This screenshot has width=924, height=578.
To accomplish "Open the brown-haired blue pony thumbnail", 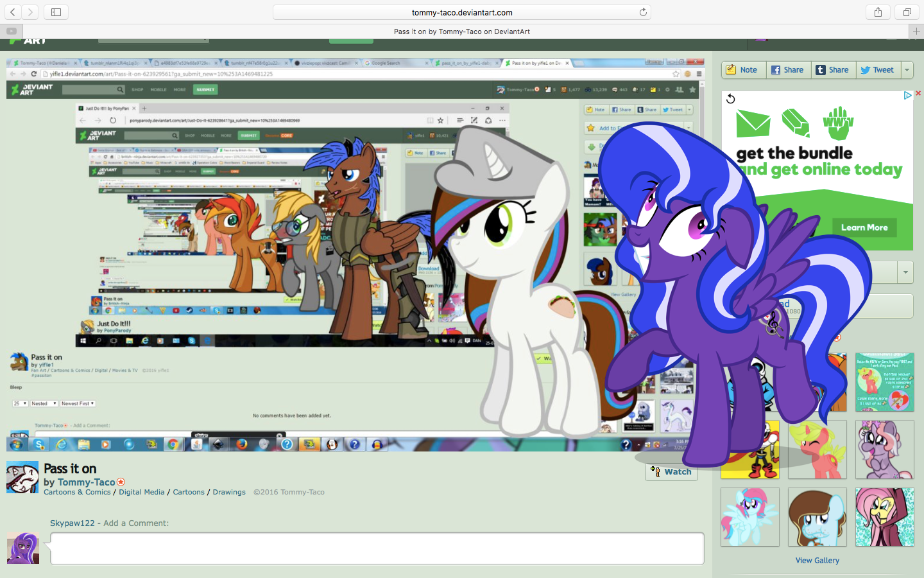I will pos(817,517).
